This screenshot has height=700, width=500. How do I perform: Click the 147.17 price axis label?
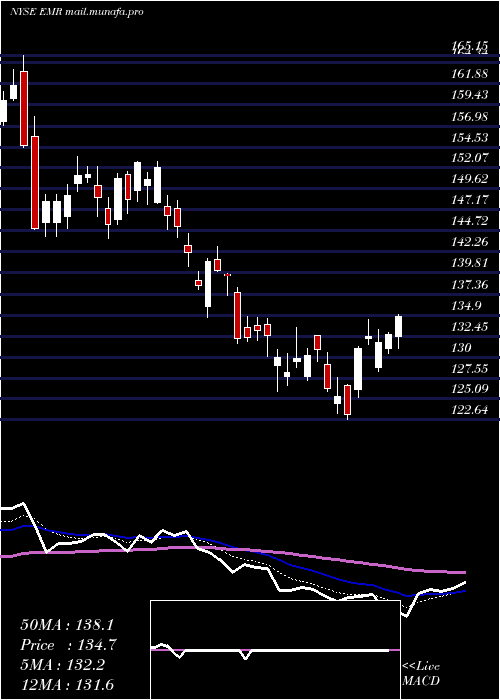tap(469, 200)
